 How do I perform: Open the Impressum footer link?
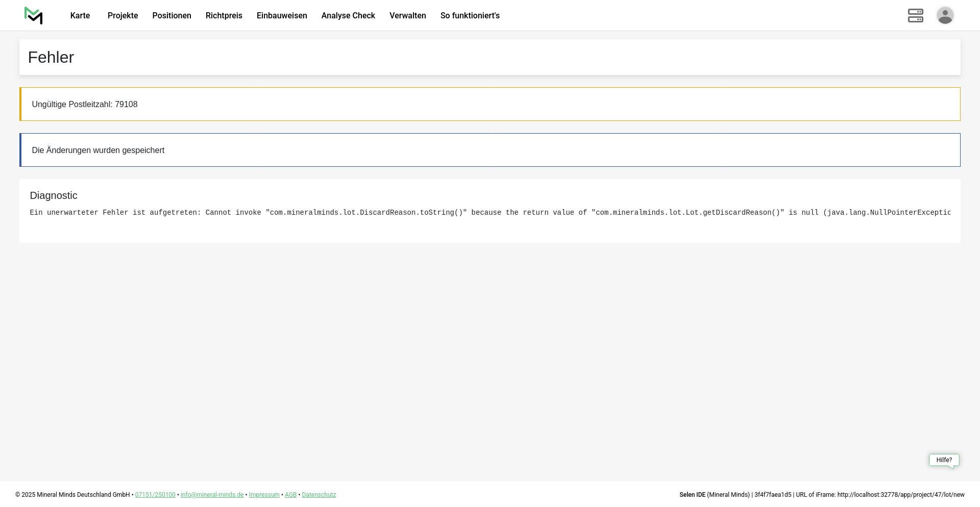pos(264,495)
